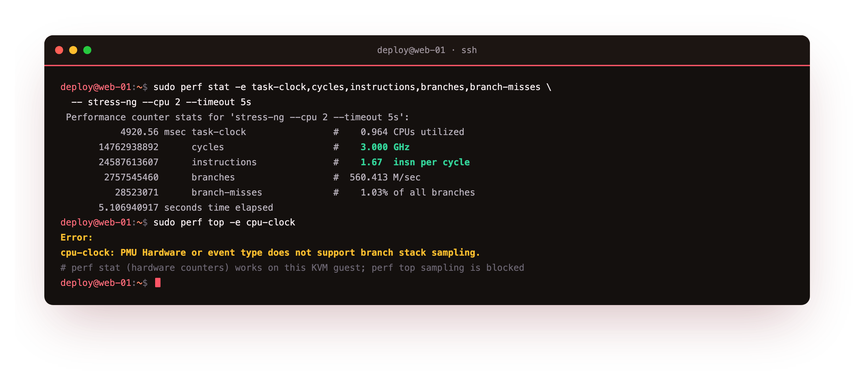Click the 'cpu-clock: PMU Hardware' error message

(x=270, y=253)
